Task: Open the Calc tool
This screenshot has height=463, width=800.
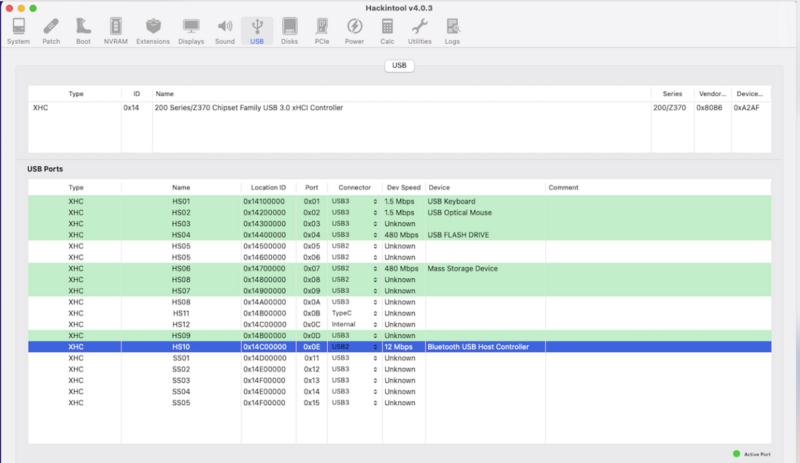Action: click(x=387, y=30)
